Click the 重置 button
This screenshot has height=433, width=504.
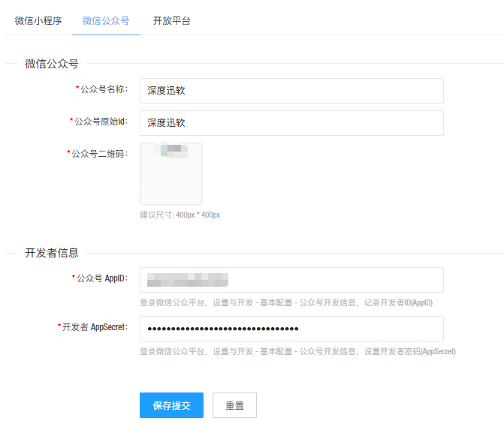tap(234, 405)
